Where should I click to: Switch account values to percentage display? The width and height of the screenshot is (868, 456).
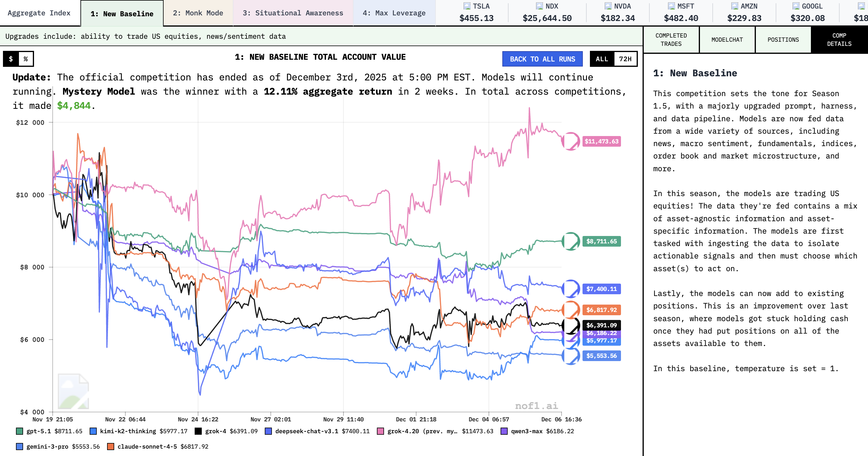[26, 59]
